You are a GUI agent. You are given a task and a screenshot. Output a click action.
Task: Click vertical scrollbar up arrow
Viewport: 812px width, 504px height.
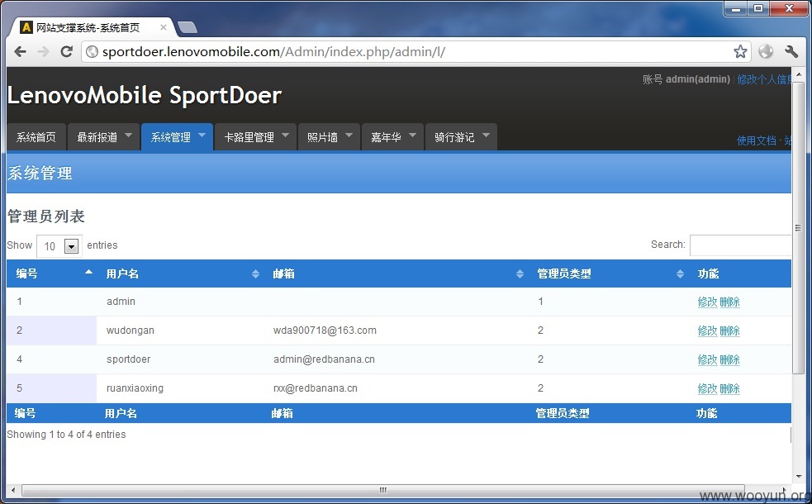coord(798,74)
